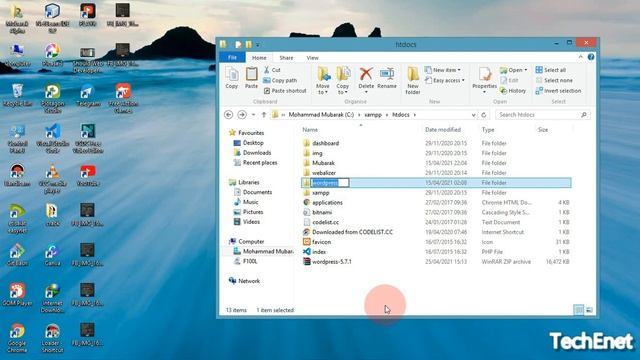Switch to the Share ribbon tab
Screen dimensions: 640x360
tap(286, 58)
